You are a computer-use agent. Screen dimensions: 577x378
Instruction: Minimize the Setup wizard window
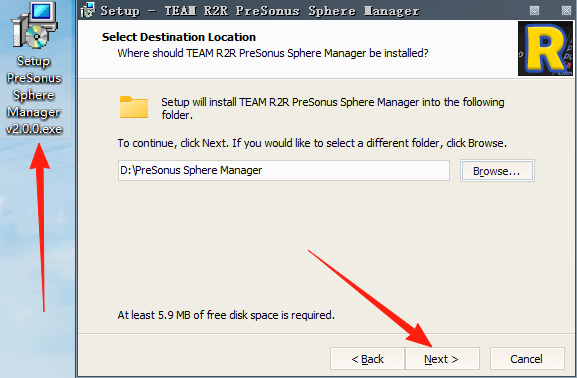534,10
